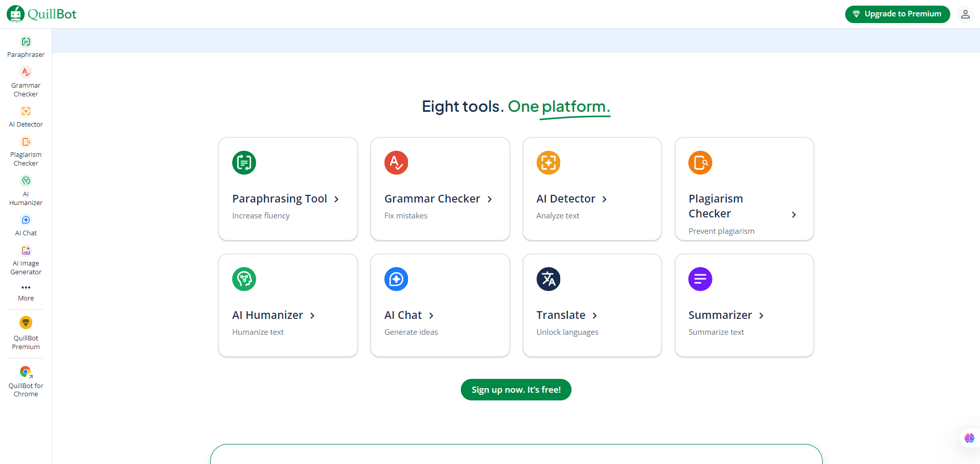Open AI Chat from sidebar
The image size is (980, 464).
coord(26,226)
